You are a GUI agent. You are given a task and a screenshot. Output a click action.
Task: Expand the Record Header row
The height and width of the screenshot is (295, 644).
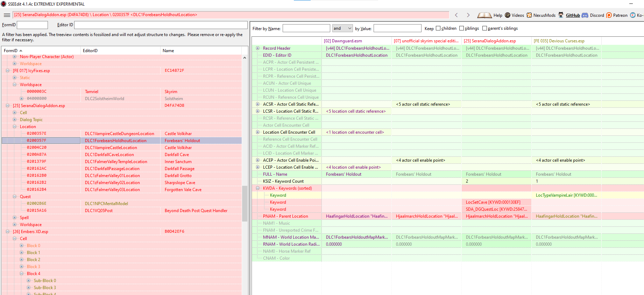(258, 48)
